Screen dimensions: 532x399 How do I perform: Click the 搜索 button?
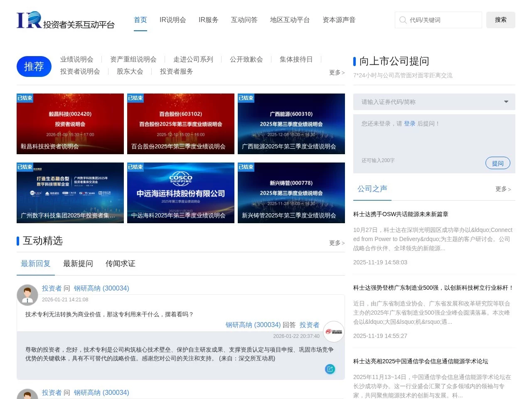[500, 20]
